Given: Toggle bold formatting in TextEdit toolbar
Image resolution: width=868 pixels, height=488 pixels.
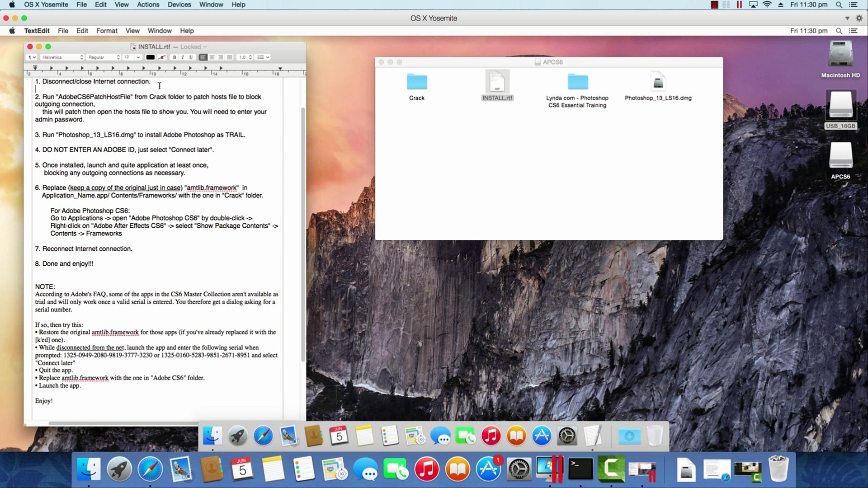Looking at the screenshot, I should coord(174,57).
